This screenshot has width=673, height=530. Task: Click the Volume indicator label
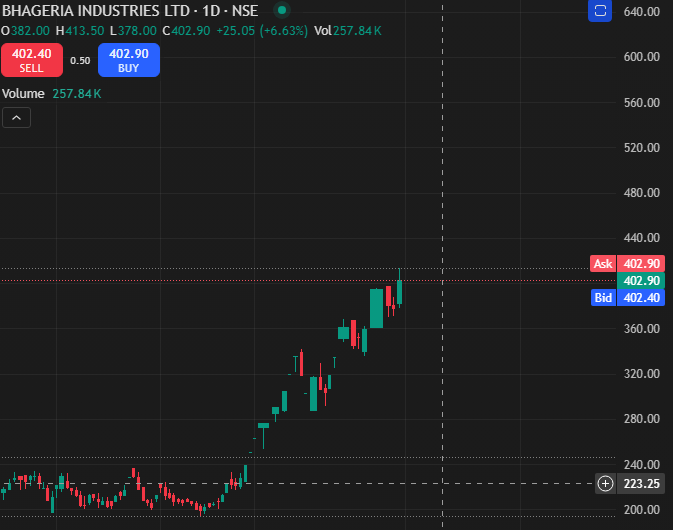(23, 94)
